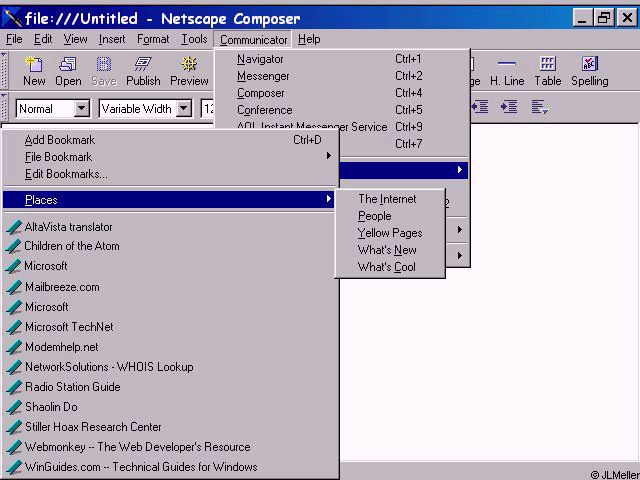Click the Modemhelp.net bookmark icon
640x480 pixels.
click(14, 347)
